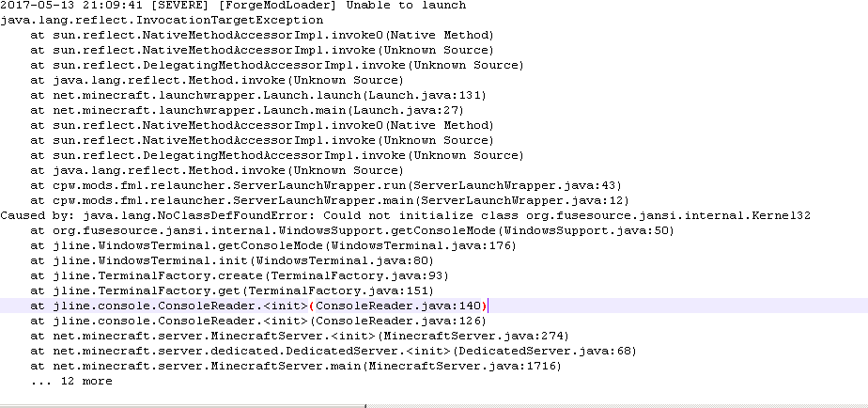The width and height of the screenshot is (868, 408).
Task: Click the 'MinecraftServer.main(MinecraftServer.java:1716)' line
Action: click(x=296, y=366)
